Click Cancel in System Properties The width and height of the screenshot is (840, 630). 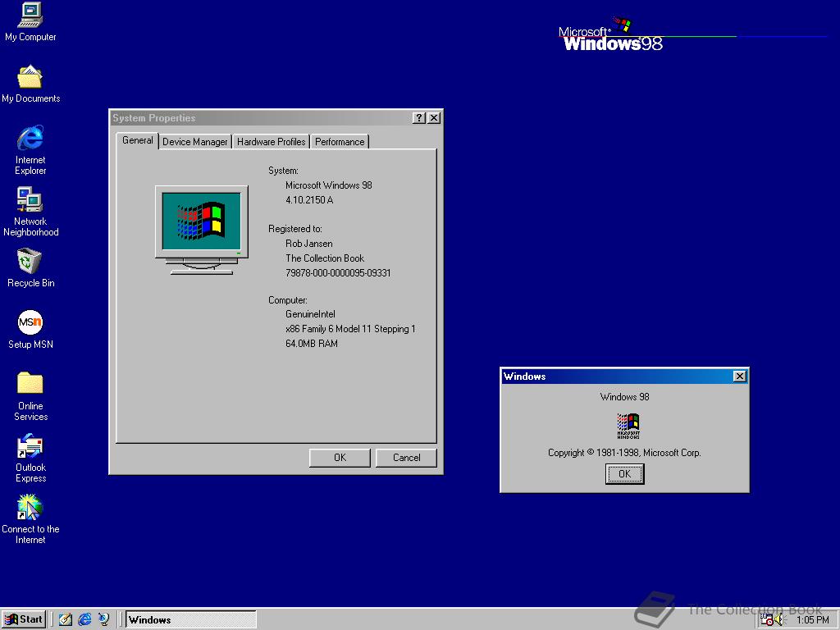coord(406,458)
